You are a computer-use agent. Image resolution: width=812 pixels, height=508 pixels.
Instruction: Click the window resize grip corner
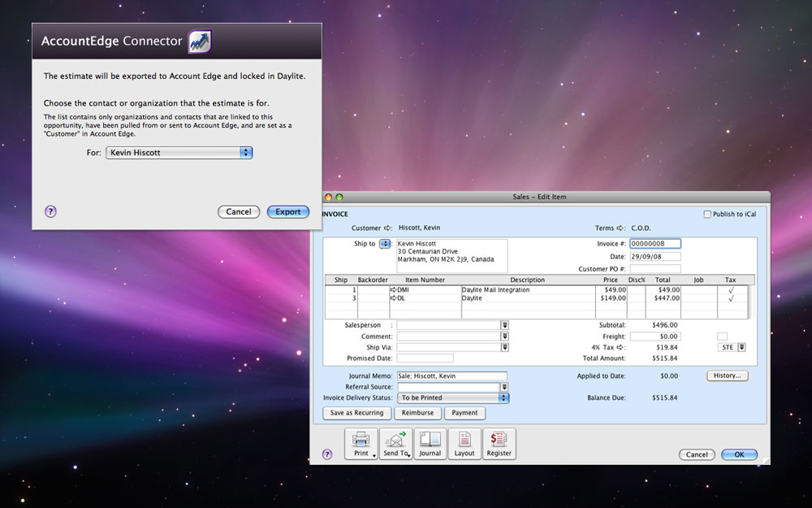[766, 460]
